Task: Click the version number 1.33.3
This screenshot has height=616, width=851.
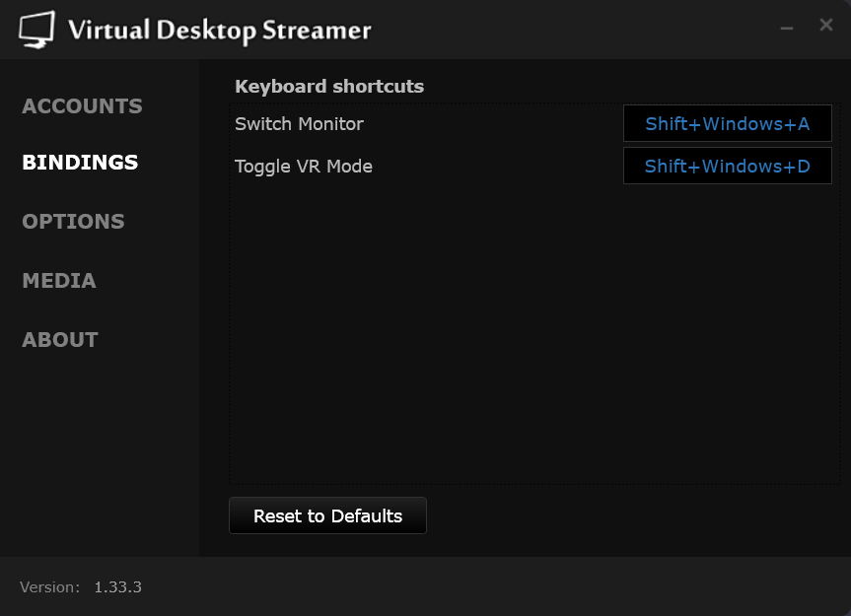Action: point(117,586)
